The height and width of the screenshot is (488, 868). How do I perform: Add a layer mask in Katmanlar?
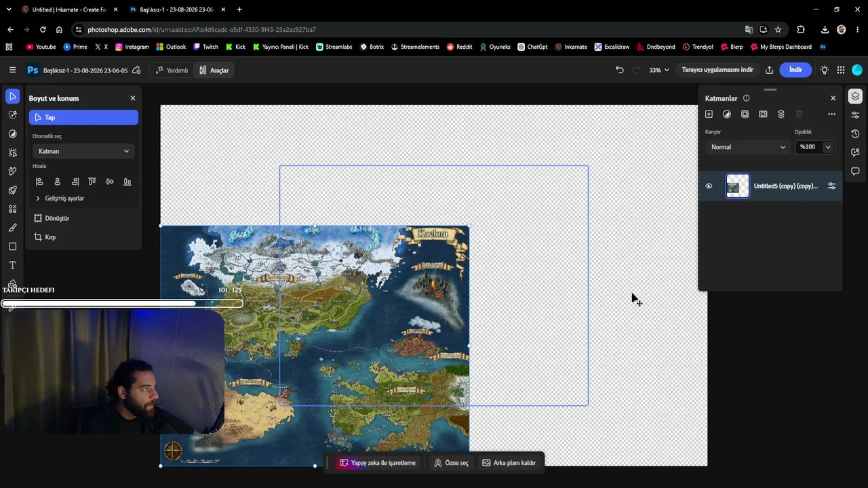click(745, 114)
